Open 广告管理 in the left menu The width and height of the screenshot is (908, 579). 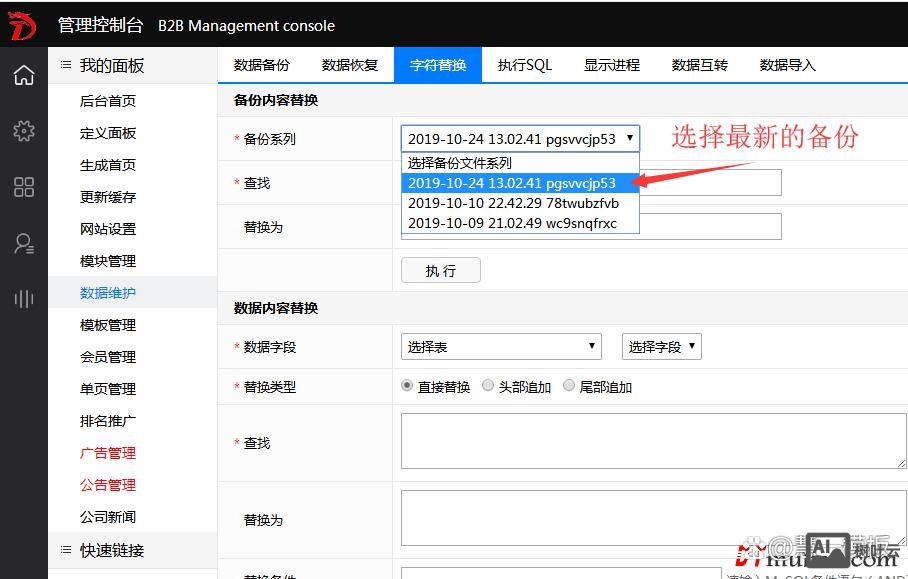pyautogui.click(x=107, y=453)
